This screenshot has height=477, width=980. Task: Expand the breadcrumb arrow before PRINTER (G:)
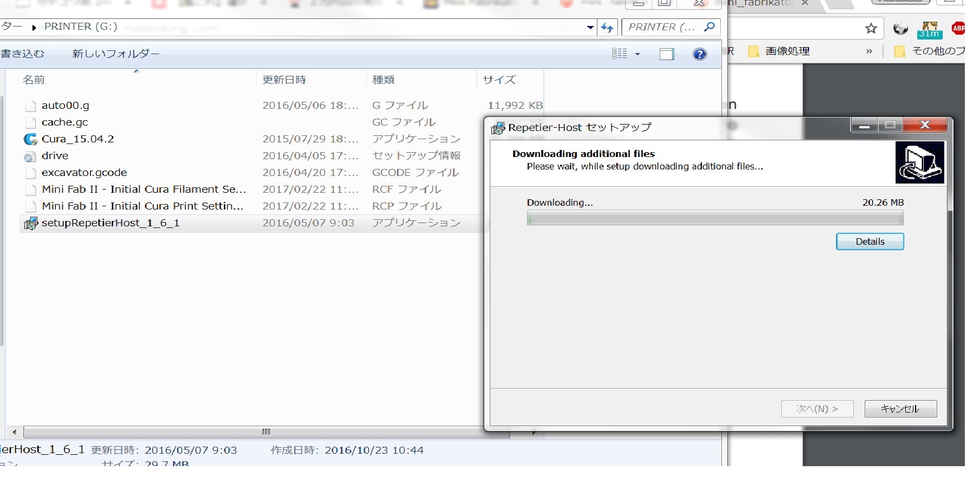point(34,28)
